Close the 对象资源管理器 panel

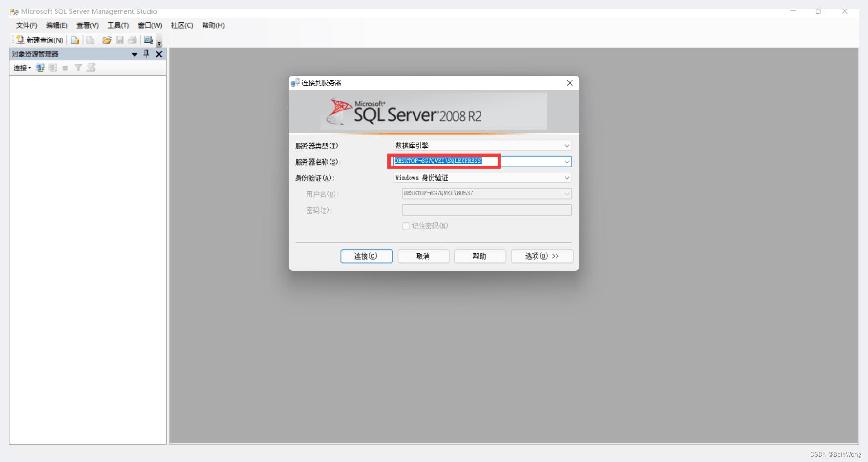159,54
